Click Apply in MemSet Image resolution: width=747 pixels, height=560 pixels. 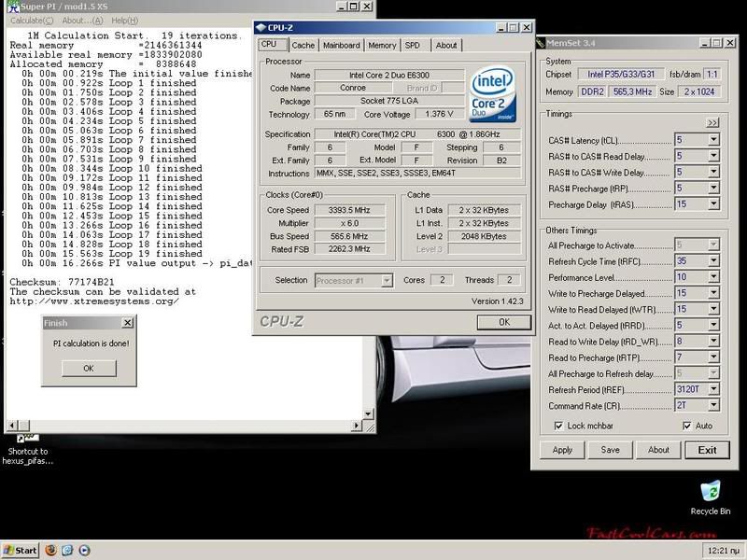[x=562, y=450]
